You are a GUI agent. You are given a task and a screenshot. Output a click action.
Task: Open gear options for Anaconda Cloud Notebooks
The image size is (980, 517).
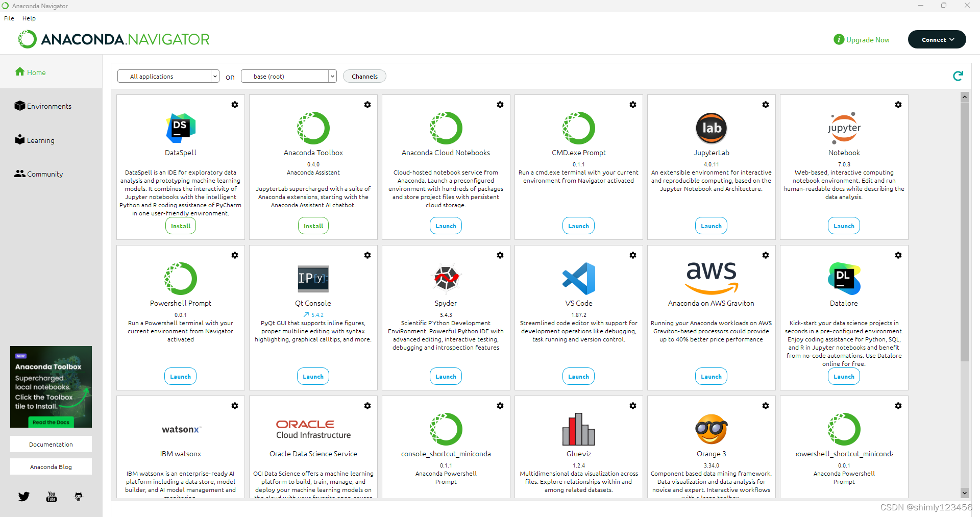[500, 105]
